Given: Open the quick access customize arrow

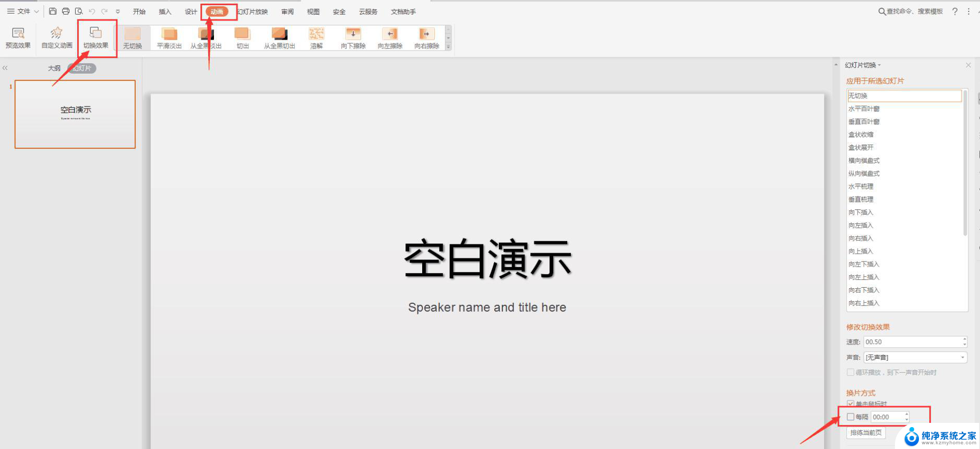Looking at the screenshot, I should pos(118,11).
